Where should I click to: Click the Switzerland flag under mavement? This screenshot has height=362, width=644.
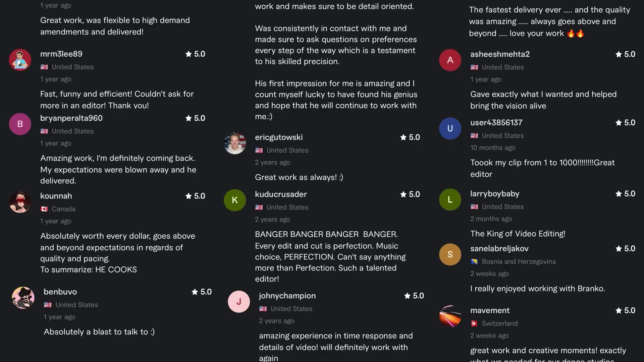pyautogui.click(x=474, y=323)
